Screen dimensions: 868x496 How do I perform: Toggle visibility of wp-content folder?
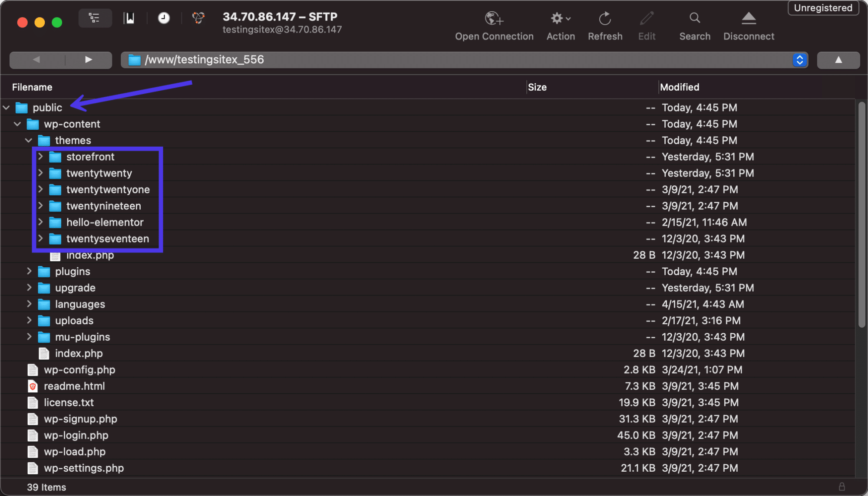pyautogui.click(x=18, y=124)
